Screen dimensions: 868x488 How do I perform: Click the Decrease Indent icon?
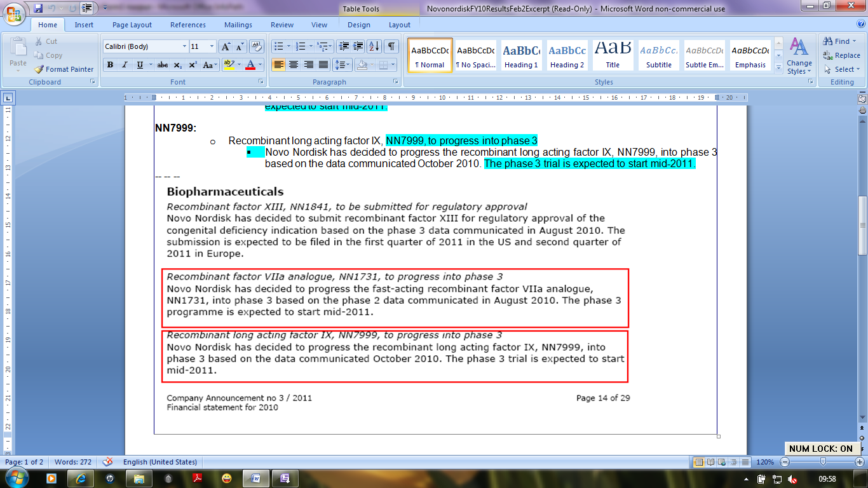pyautogui.click(x=344, y=46)
